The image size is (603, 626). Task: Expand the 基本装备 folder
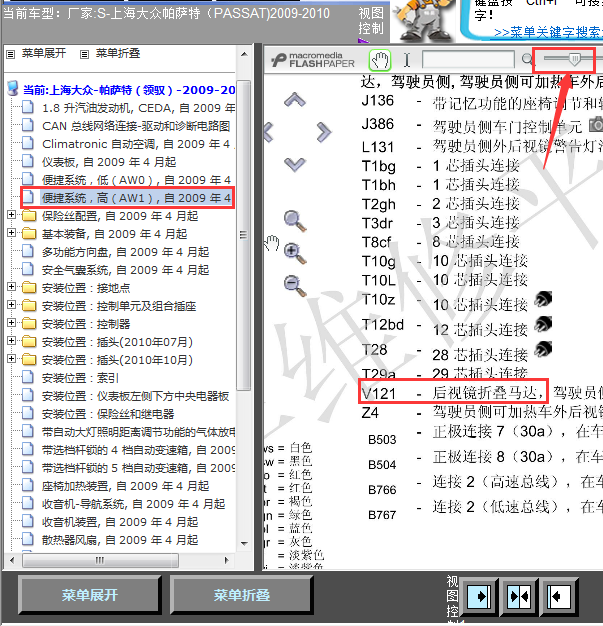point(12,232)
